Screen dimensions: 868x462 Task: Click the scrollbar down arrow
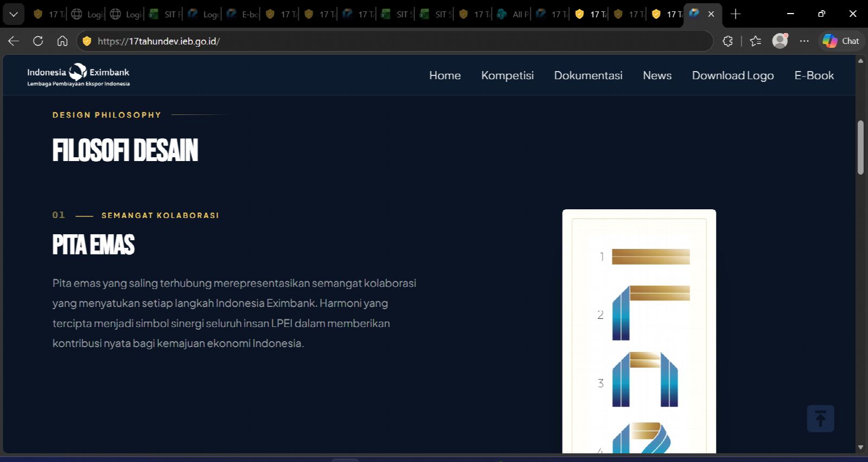[860, 447]
